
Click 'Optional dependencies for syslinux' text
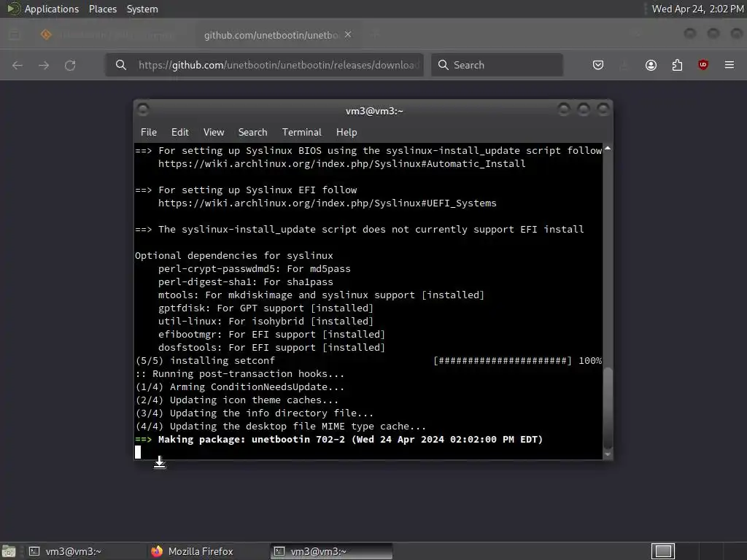pos(234,256)
